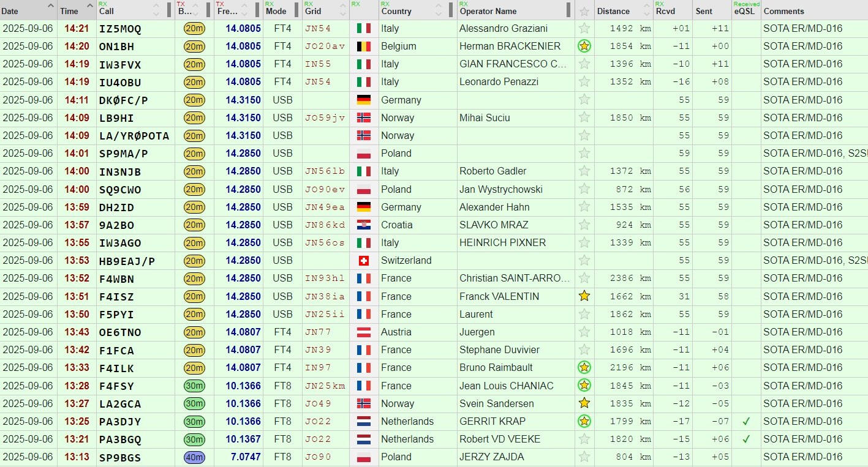The height and width of the screenshot is (467, 868).
Task: Click the gold star in the F4ISZ row
Action: click(x=584, y=296)
